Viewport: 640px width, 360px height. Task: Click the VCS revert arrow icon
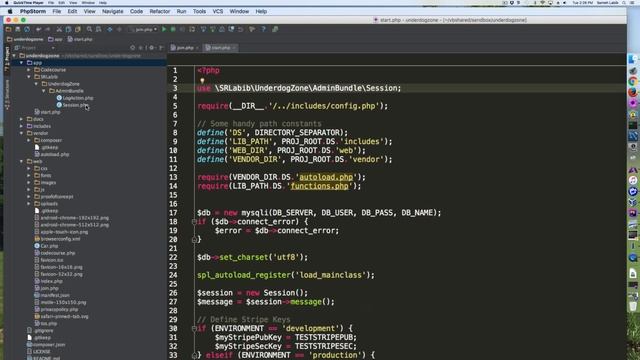pos(241,29)
